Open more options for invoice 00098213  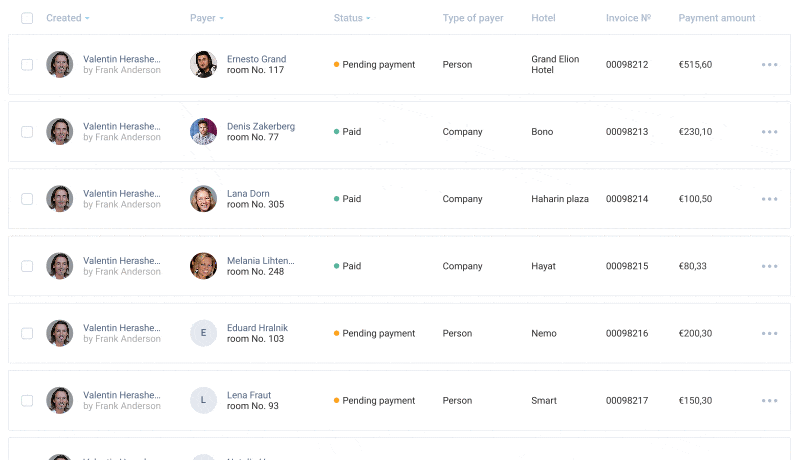769,132
